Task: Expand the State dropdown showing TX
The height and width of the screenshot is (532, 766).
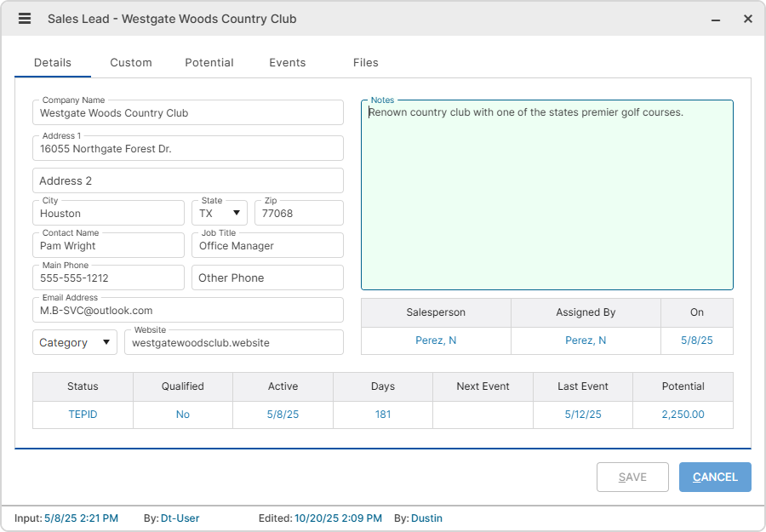Action: (x=220, y=213)
